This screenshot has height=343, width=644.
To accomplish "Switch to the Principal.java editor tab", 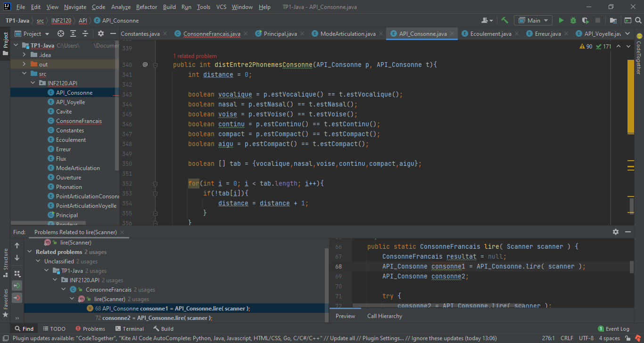I will click(x=280, y=33).
